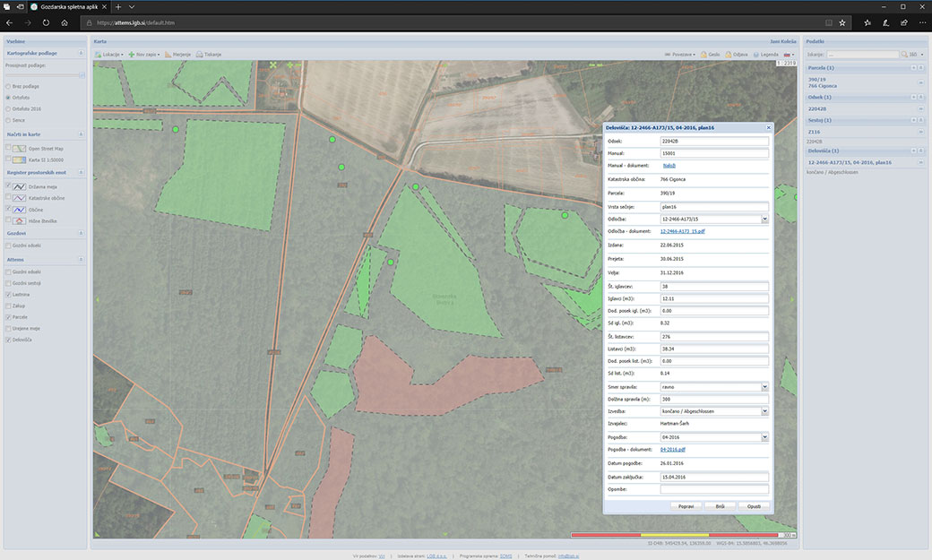Click the Tiskanje print icon
The image size is (932, 560).
click(x=200, y=55)
